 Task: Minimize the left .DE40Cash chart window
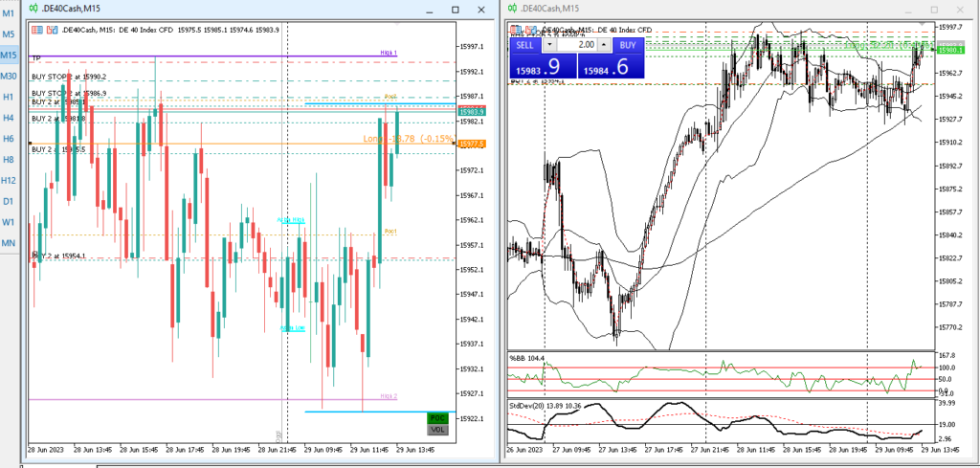pos(430,10)
